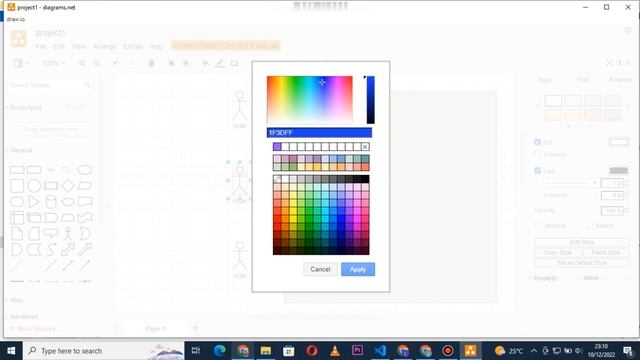640x360 pixels.
Task: Open VLC media player from the taskbar
Action: (x=334, y=351)
